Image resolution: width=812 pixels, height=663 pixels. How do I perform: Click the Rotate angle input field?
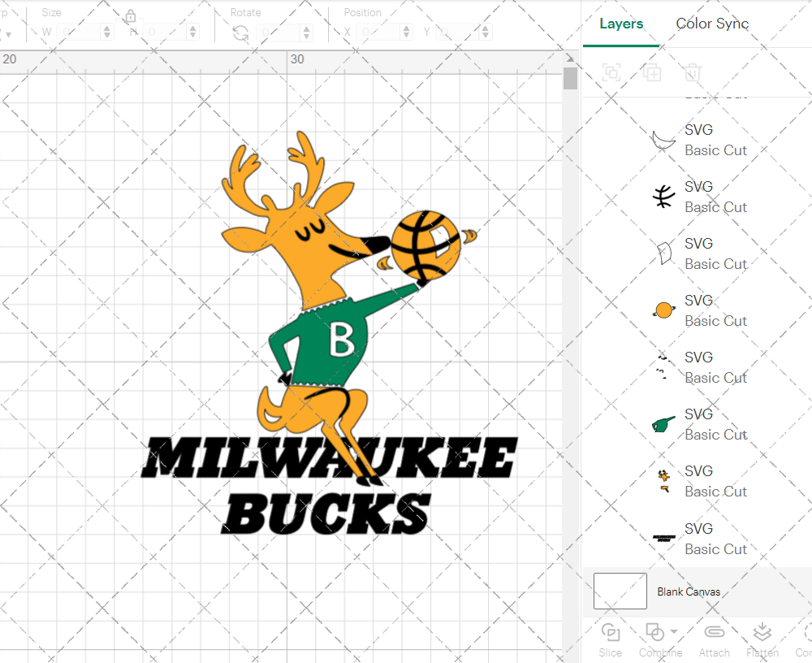tap(279, 33)
